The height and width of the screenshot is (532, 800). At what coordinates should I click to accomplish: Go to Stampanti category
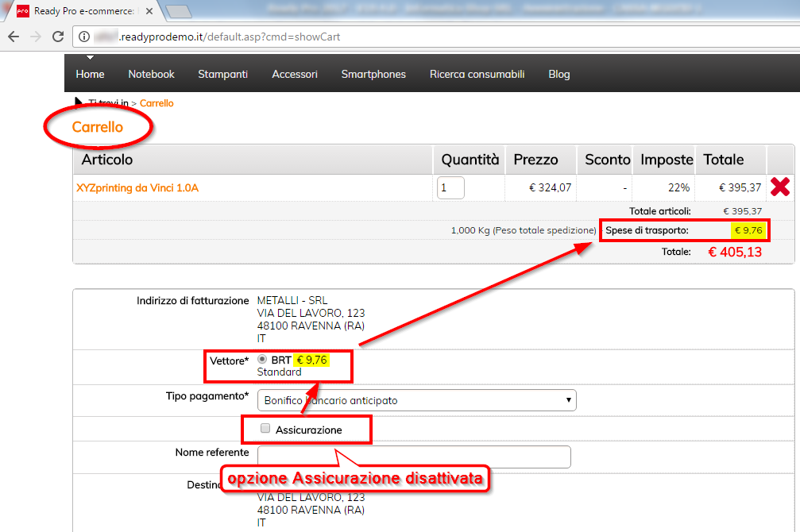pyautogui.click(x=223, y=75)
